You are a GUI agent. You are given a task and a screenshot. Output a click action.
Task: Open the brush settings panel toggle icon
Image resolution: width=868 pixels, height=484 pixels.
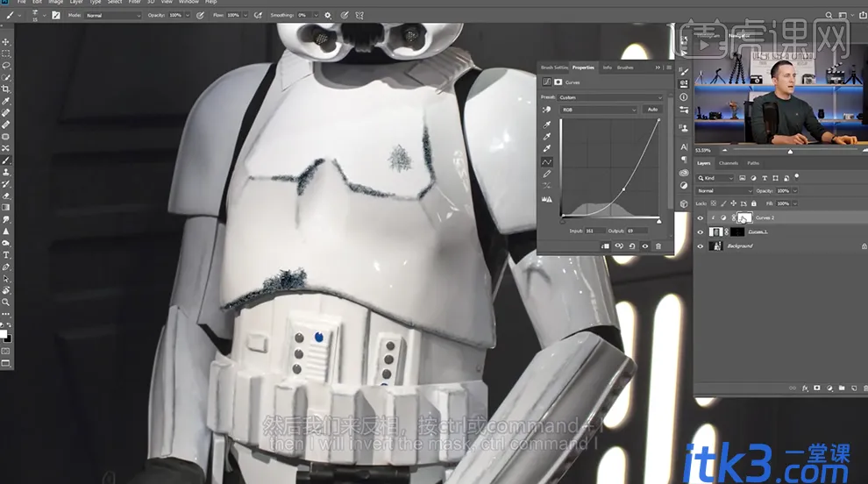pos(56,16)
